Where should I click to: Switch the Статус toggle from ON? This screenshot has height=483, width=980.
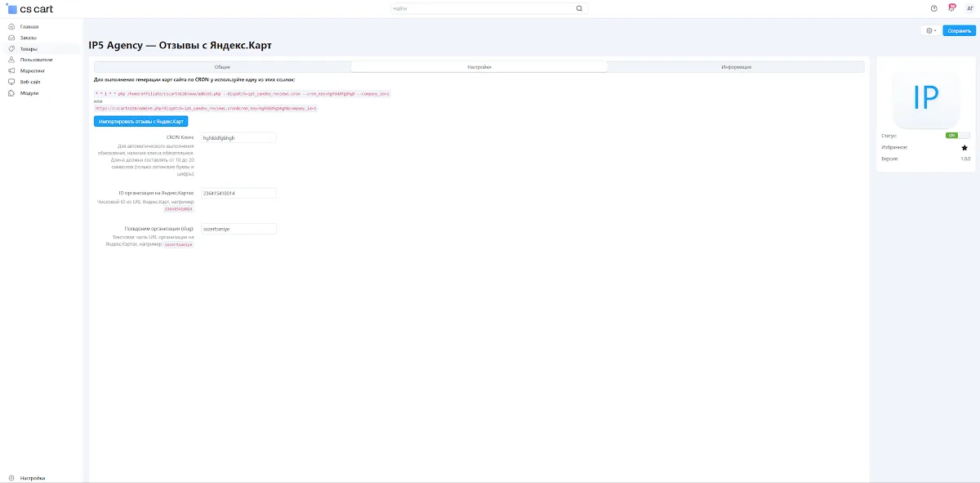958,136
